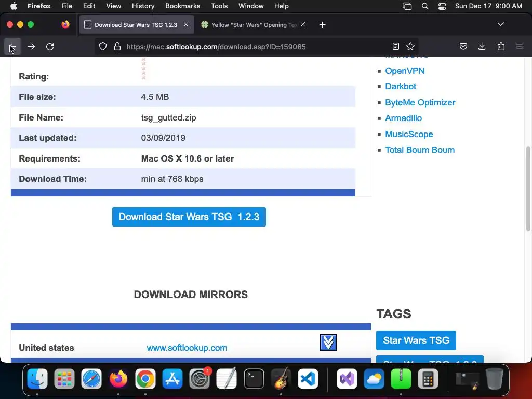Screen dimensions: 532x399
Task: Click the Firefox View icon beside tabs
Action: pyautogui.click(x=65, y=24)
